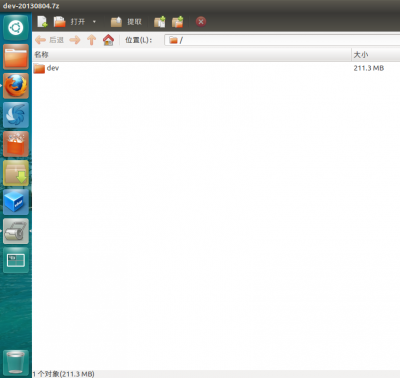
Task: Click the new archive icon
Action: tap(42, 22)
